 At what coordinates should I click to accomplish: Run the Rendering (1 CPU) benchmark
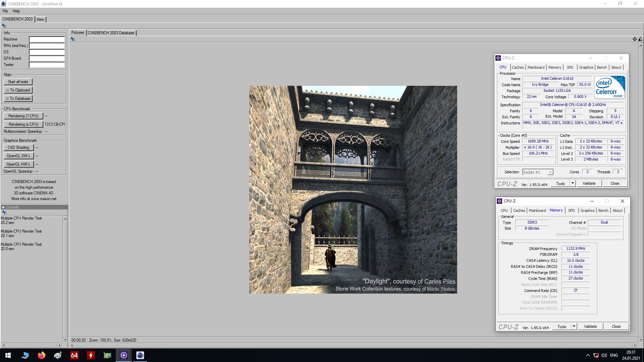[23, 116]
